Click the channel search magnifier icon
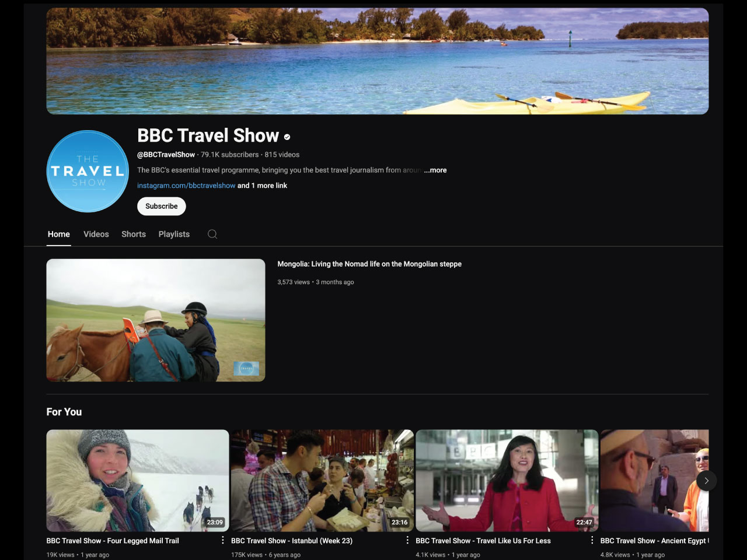 point(212,234)
